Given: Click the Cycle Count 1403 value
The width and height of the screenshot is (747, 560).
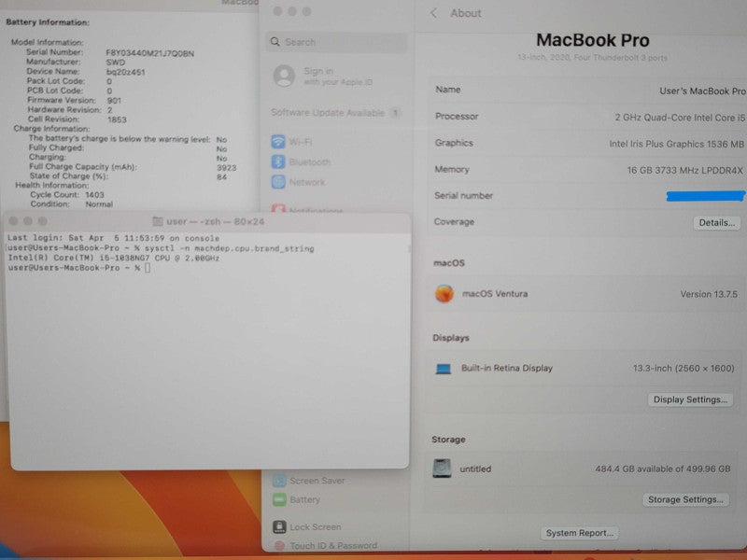Looking at the screenshot, I should tap(95, 195).
